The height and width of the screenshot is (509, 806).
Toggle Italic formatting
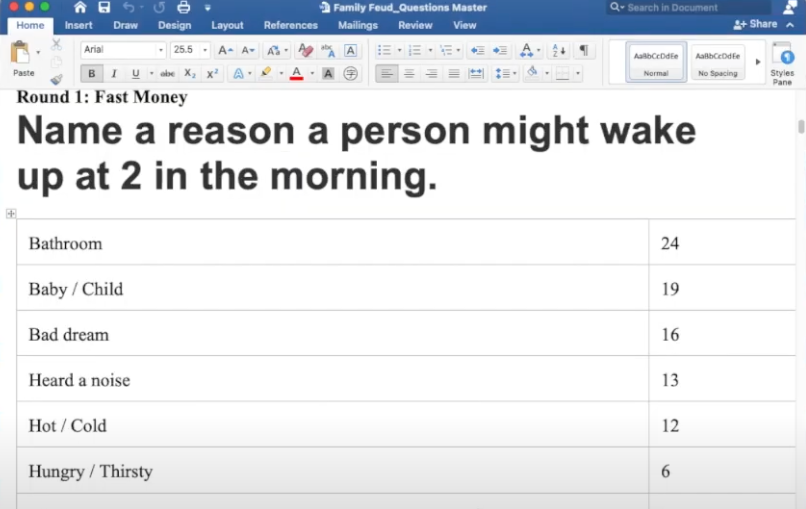point(114,74)
